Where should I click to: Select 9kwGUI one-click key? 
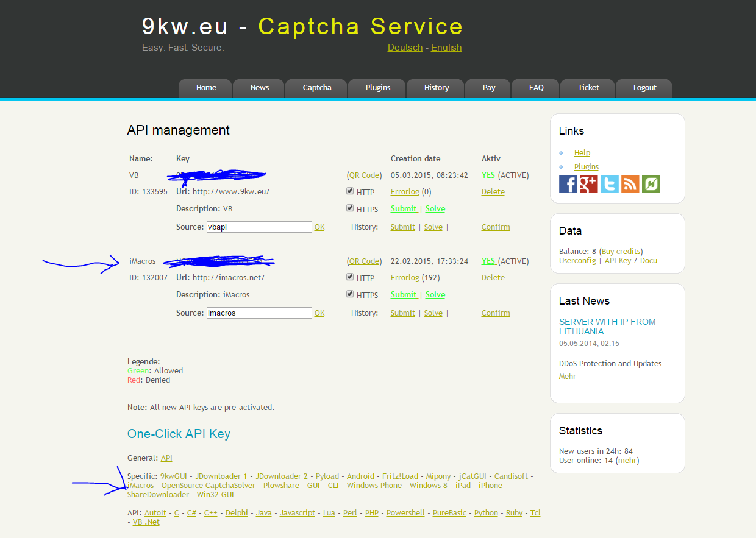[174, 476]
